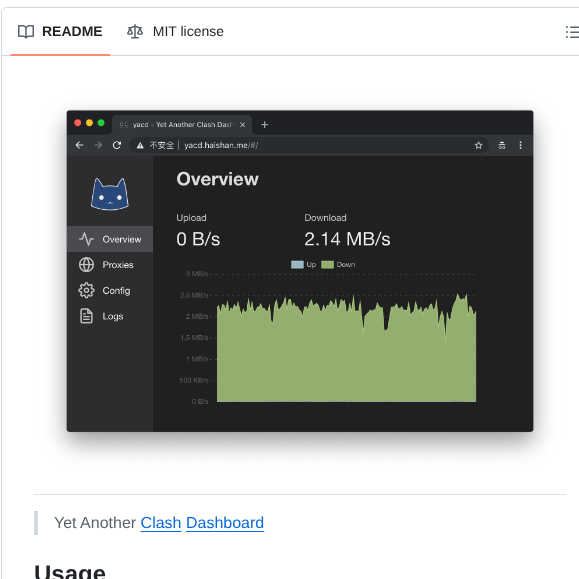Image resolution: width=579 pixels, height=579 pixels.
Task: Click the browser forward arrow
Action: tap(98, 145)
